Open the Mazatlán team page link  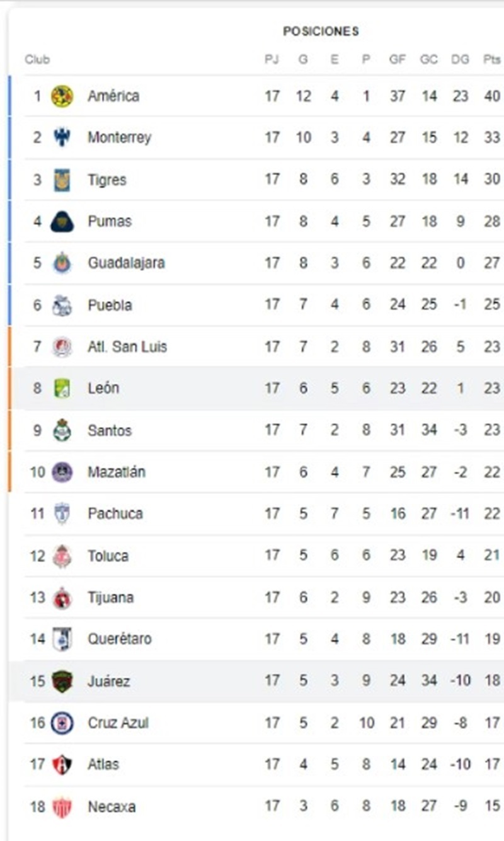point(117,472)
